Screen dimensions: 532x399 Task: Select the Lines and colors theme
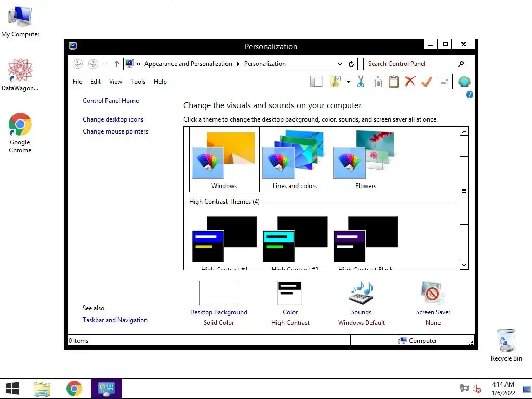pyautogui.click(x=295, y=159)
